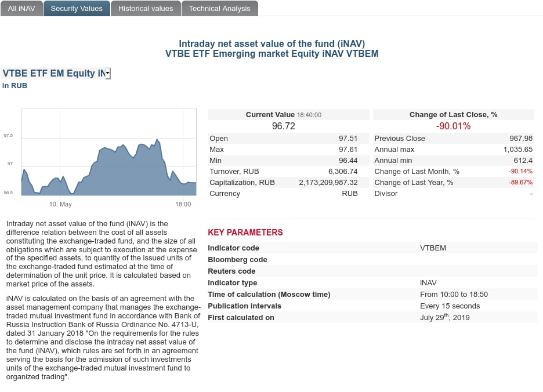543x392 pixels.
Task: Click Capitalization value 2,173,209,987.32
Action: coord(328,183)
